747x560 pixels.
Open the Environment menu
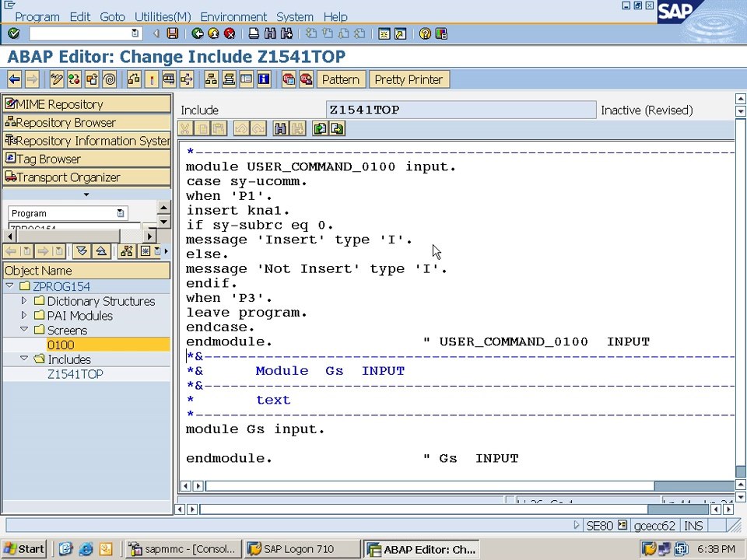(x=233, y=16)
